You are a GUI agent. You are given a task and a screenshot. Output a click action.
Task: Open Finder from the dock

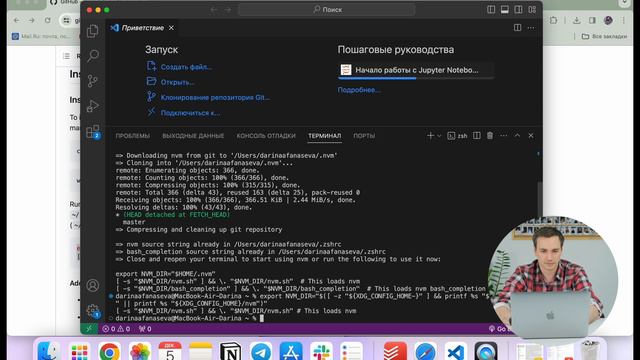click(x=49, y=352)
